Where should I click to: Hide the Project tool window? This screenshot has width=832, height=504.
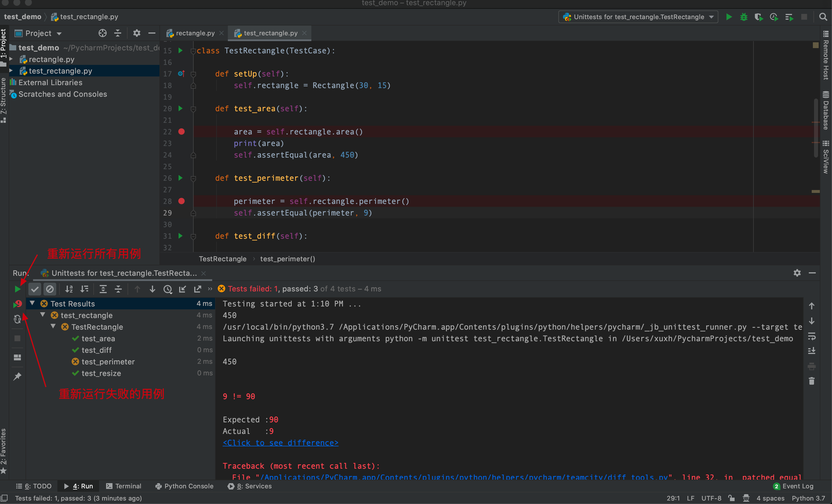152,33
